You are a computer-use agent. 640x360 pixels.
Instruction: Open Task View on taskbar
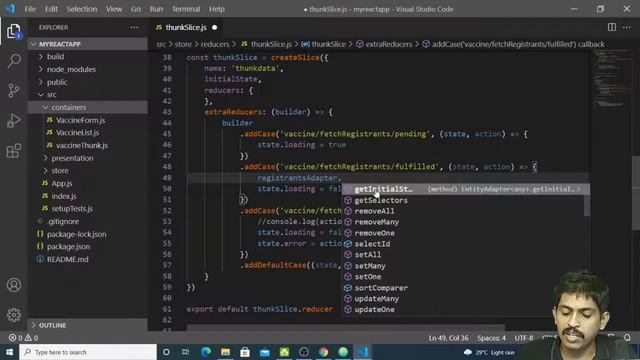tap(185, 352)
